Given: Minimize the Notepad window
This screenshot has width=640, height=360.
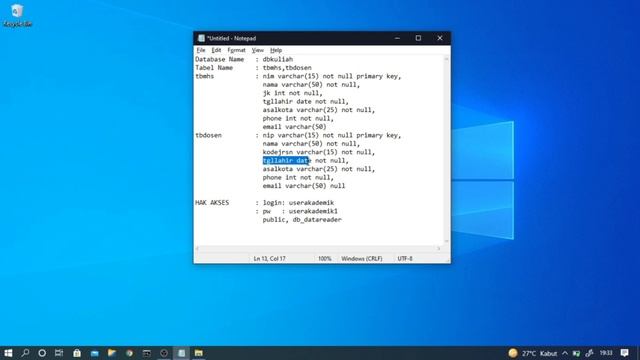Looking at the screenshot, I should [x=397, y=38].
